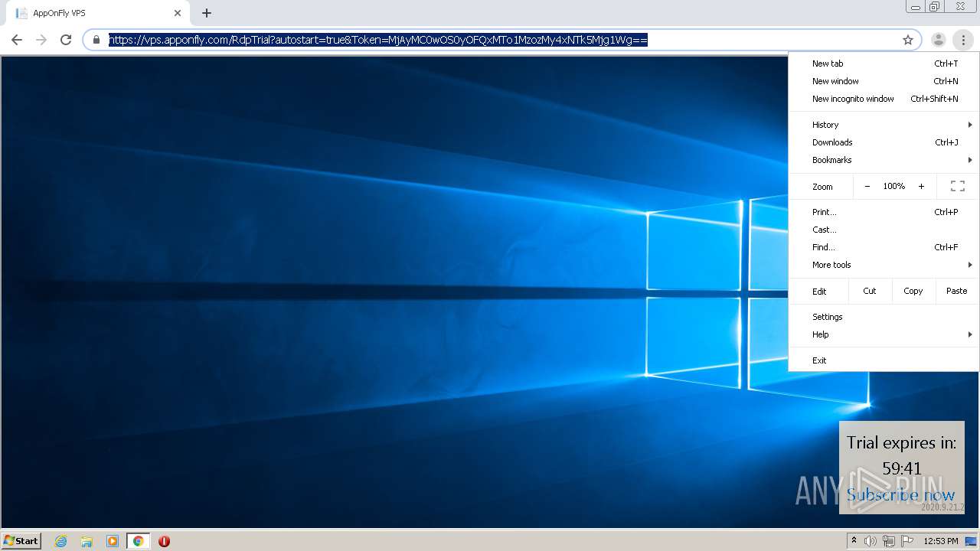Click the URL in the address bar
This screenshot has width=980, height=551.
pyautogui.click(x=378, y=40)
